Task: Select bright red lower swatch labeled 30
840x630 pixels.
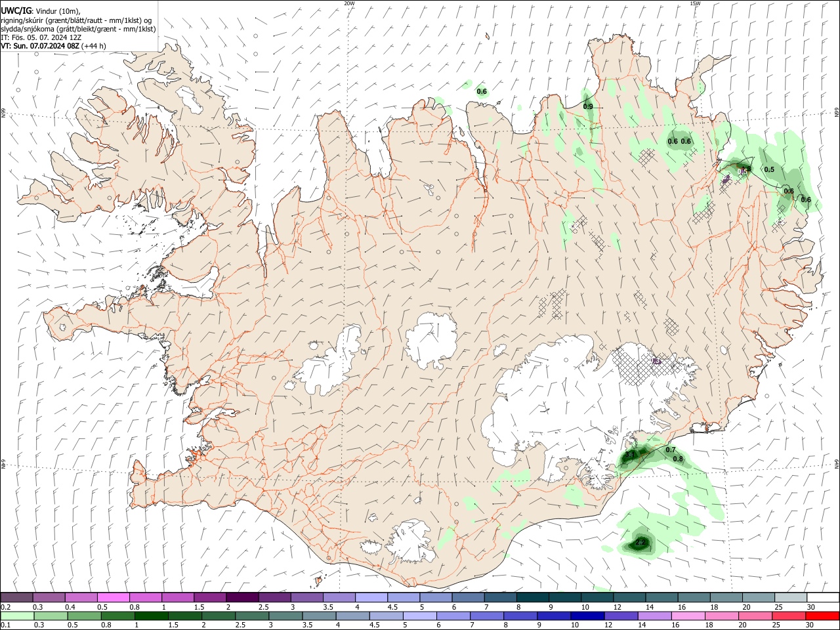Action: tap(822, 616)
